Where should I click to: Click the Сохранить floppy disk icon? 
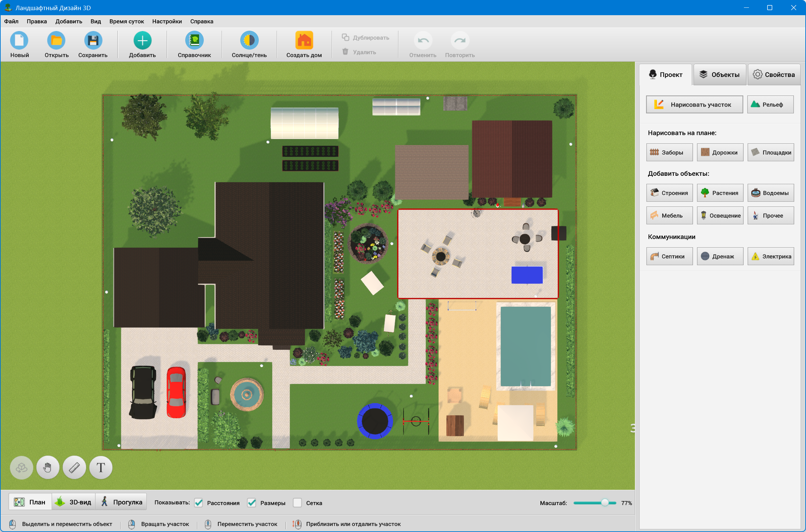[92, 41]
